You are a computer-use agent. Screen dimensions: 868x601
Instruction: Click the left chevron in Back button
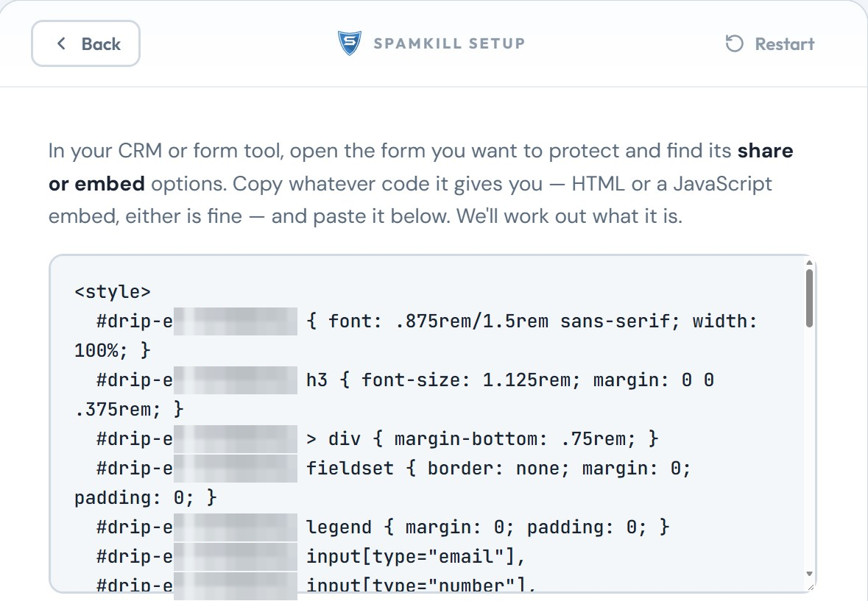61,43
